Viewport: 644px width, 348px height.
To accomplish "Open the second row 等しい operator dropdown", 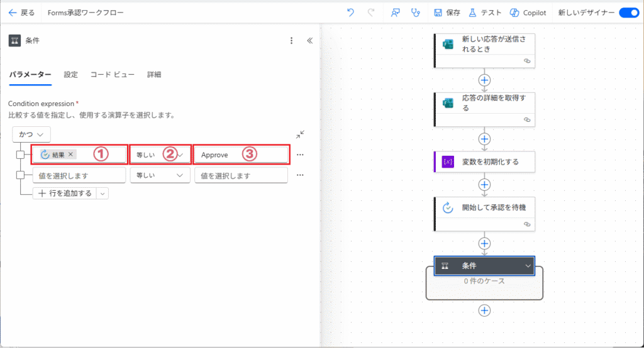I will pos(160,175).
